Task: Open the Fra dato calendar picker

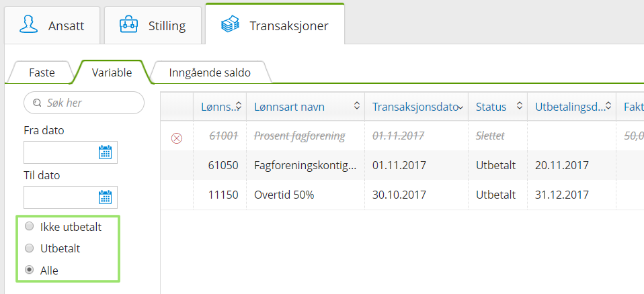Action: coord(105,152)
